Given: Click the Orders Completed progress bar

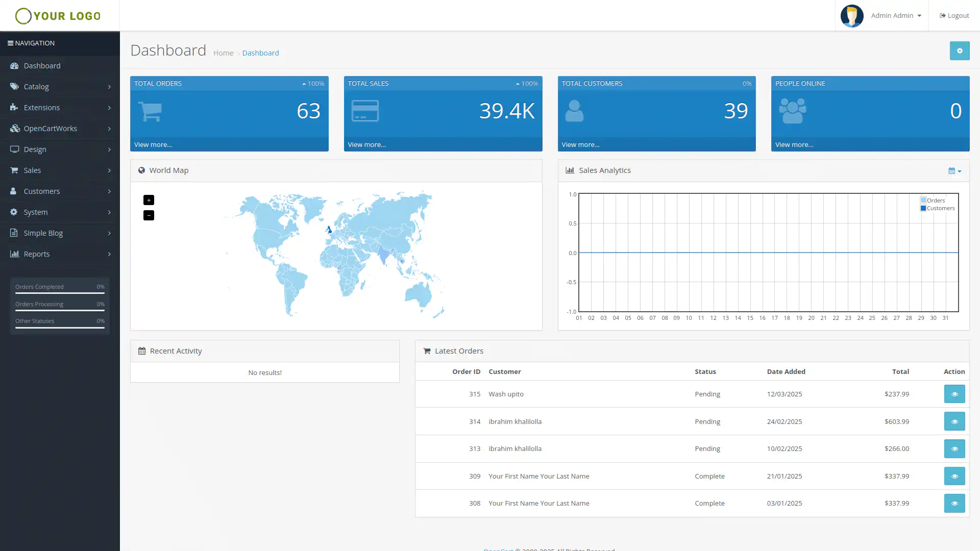Looking at the screenshot, I should tap(60, 293).
